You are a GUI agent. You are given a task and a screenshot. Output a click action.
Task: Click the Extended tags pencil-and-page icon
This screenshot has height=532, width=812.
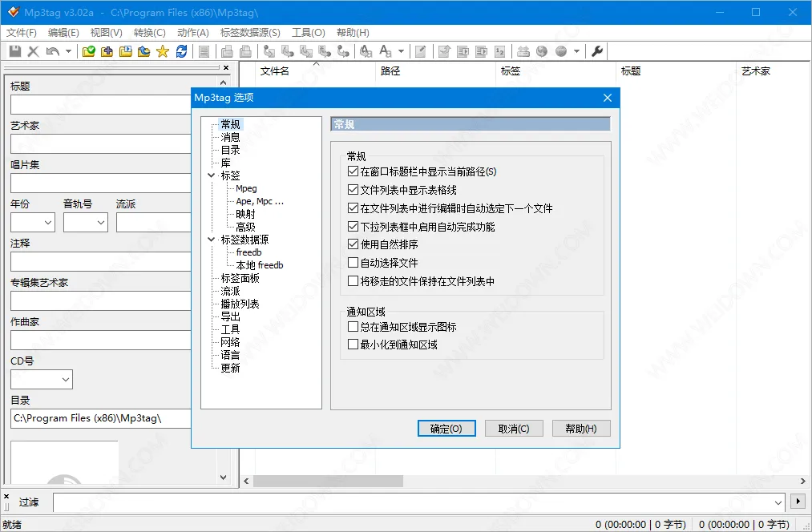click(421, 51)
